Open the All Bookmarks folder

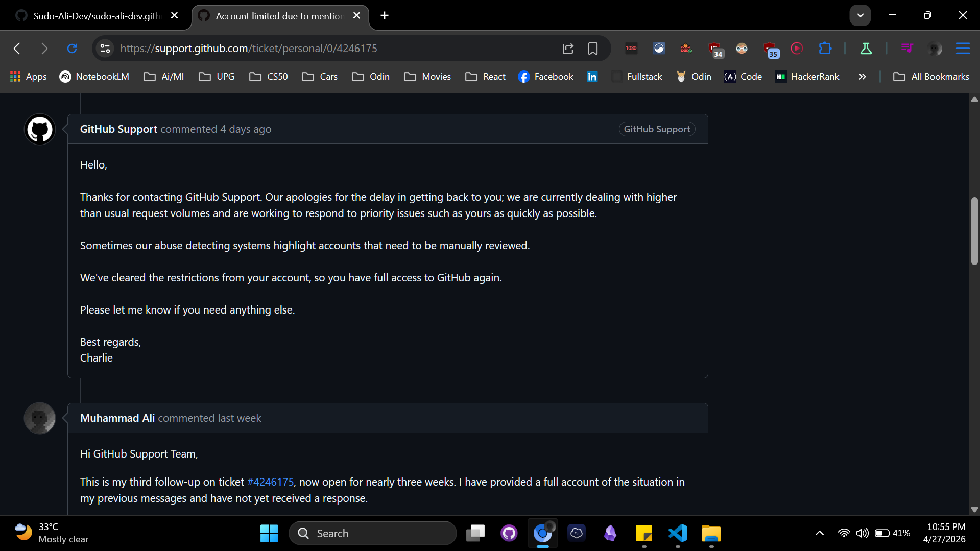point(931,77)
